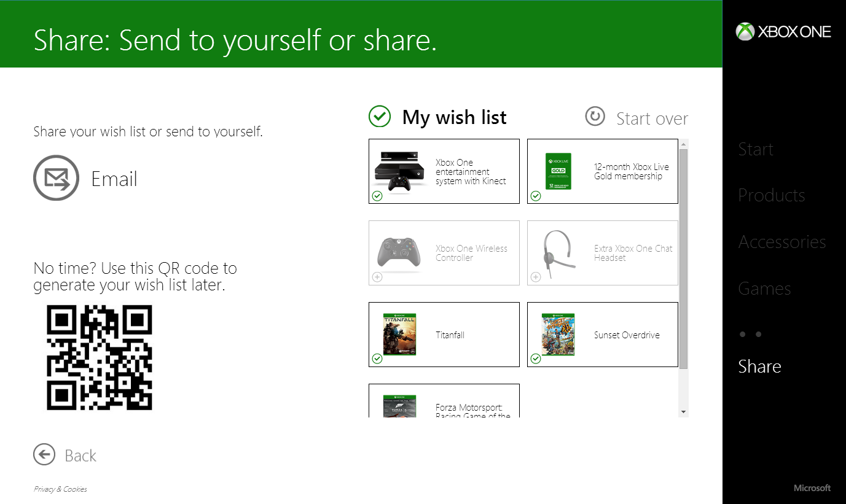Add Extra Xbox One Chat Headset to list
The width and height of the screenshot is (846, 504).
(x=536, y=277)
